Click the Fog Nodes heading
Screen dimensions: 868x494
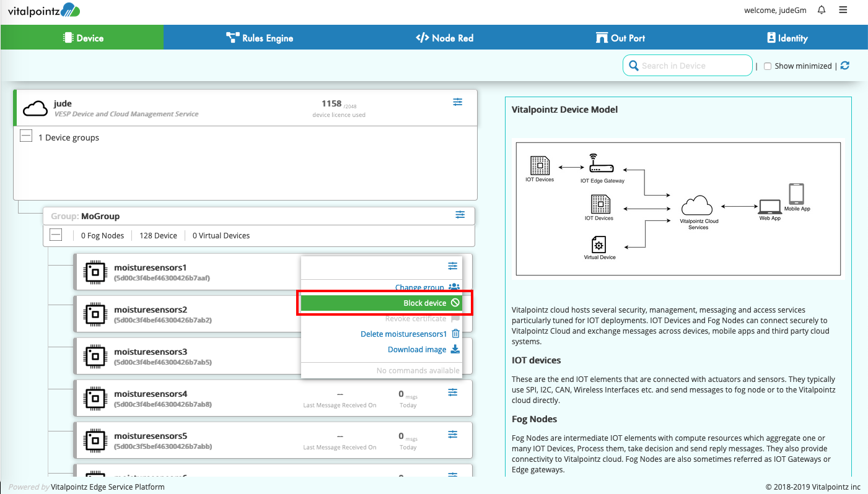pos(534,419)
